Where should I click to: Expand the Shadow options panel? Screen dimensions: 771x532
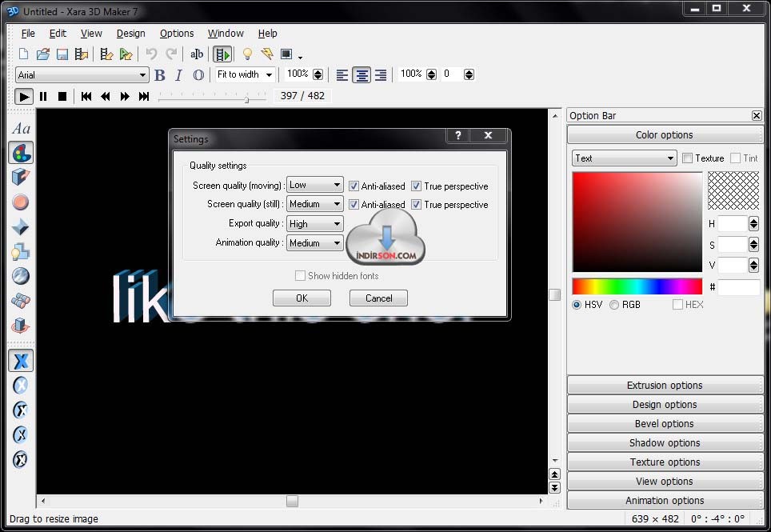coord(665,442)
